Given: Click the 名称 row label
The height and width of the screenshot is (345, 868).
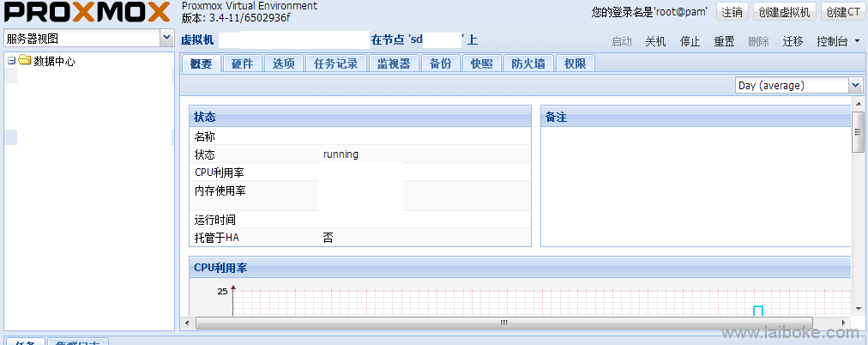Looking at the screenshot, I should point(205,136).
